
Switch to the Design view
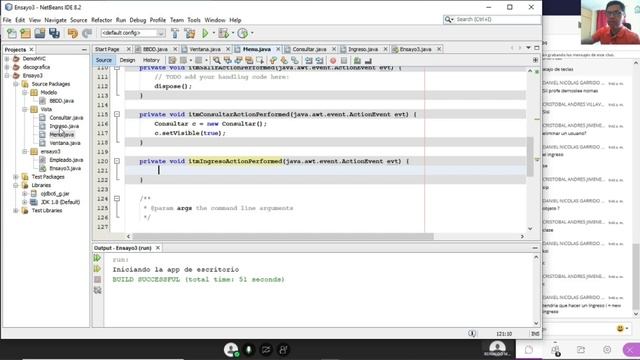127,60
